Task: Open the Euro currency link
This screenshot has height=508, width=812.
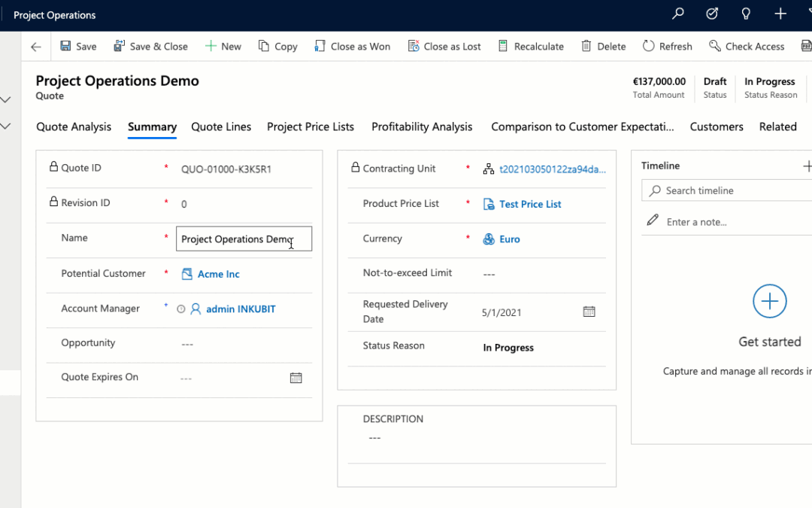Action: (510, 239)
